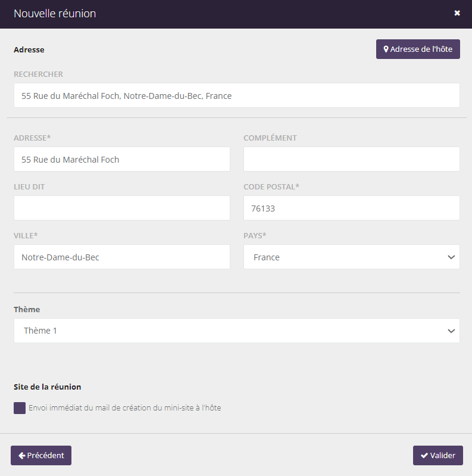Expand the Thème selection dropdown
Image resolution: width=472 pixels, height=476 pixels.
(x=236, y=331)
